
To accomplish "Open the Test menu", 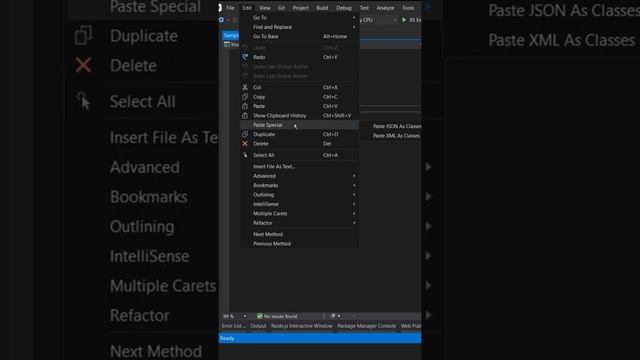I will coord(364,8).
